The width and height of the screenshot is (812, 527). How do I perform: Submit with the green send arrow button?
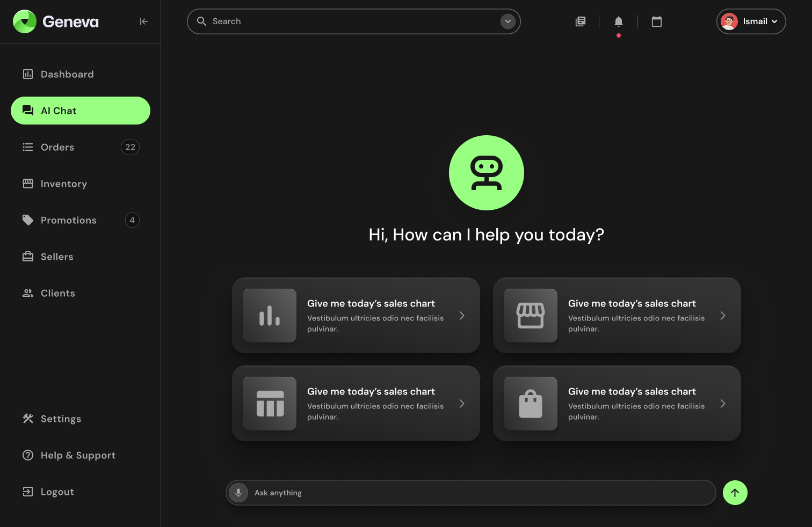coord(735,493)
